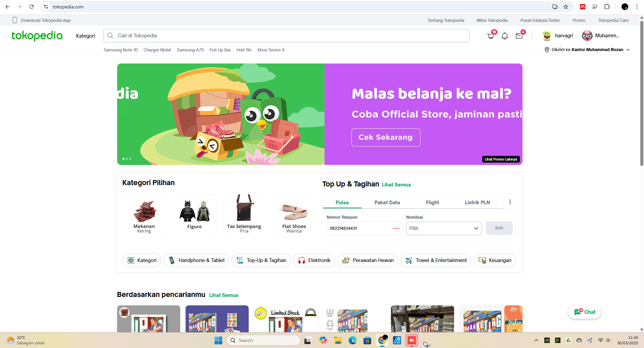This screenshot has width=644, height=348.
Task: Open the inbox mail icon
Action: (x=519, y=36)
